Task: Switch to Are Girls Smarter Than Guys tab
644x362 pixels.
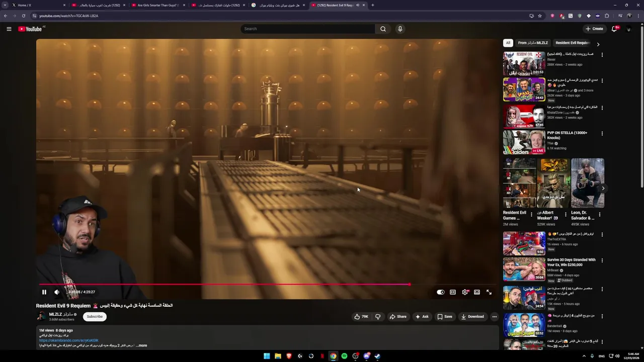Action: coord(157,5)
